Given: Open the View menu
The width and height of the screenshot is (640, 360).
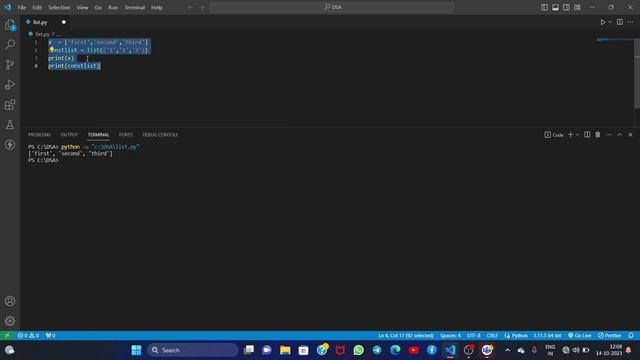Looking at the screenshot, I should coord(82,7).
